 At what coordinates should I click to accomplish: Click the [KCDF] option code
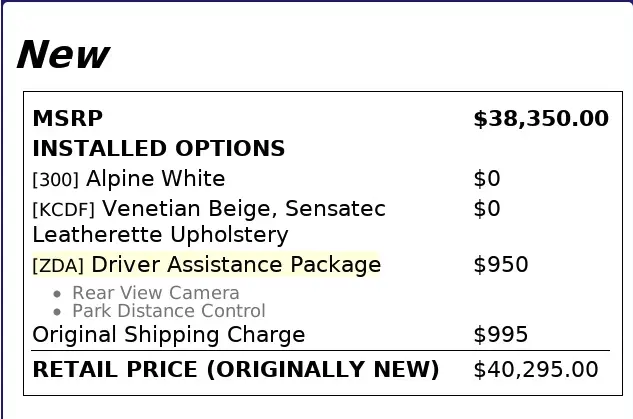coord(64,210)
